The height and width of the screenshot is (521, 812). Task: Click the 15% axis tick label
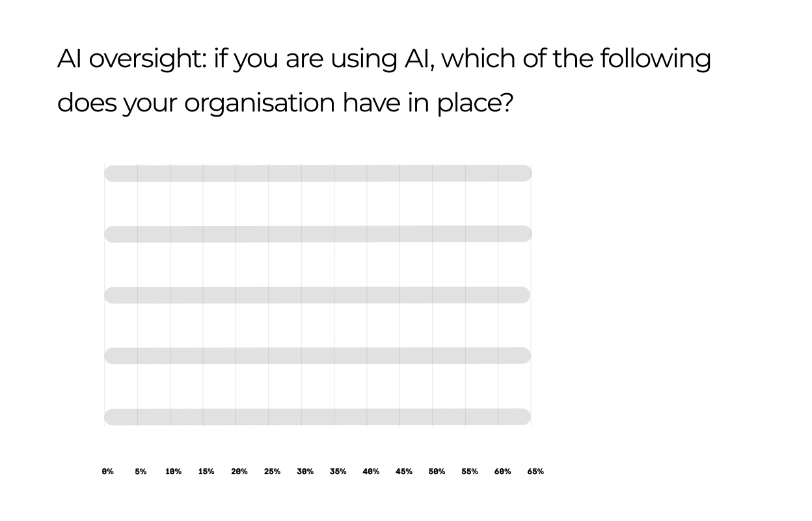pyautogui.click(x=206, y=471)
